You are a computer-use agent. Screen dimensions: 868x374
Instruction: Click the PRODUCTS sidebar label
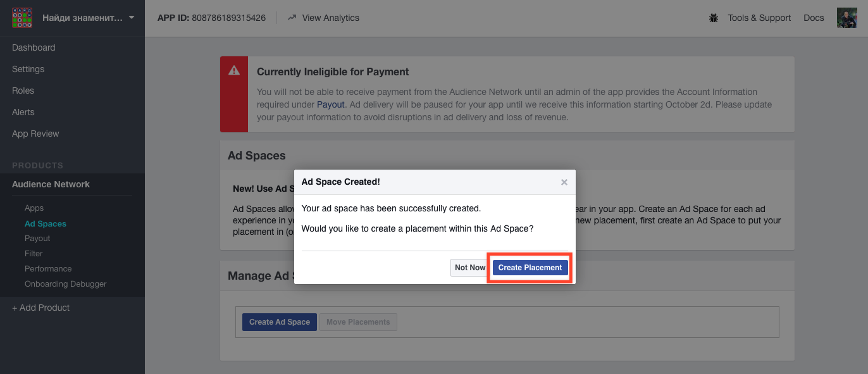coord(38,166)
